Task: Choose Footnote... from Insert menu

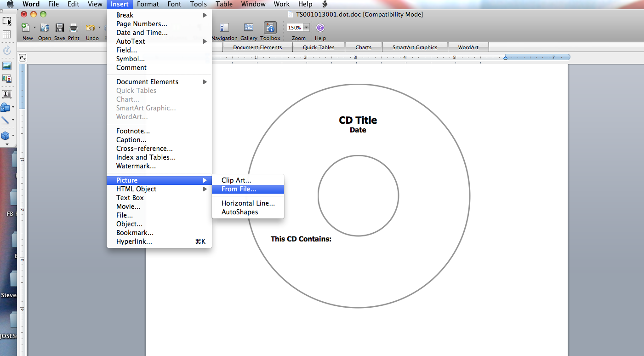Action: [159, 131]
